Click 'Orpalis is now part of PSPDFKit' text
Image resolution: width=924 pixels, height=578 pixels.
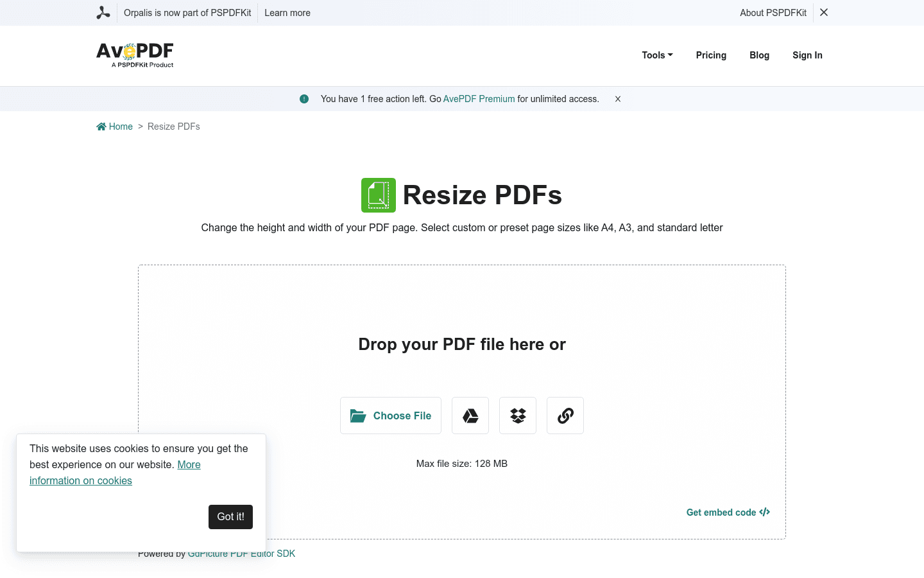[187, 13]
